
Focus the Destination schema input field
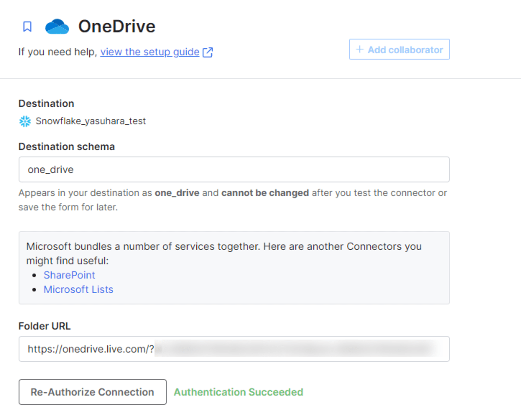coord(234,169)
